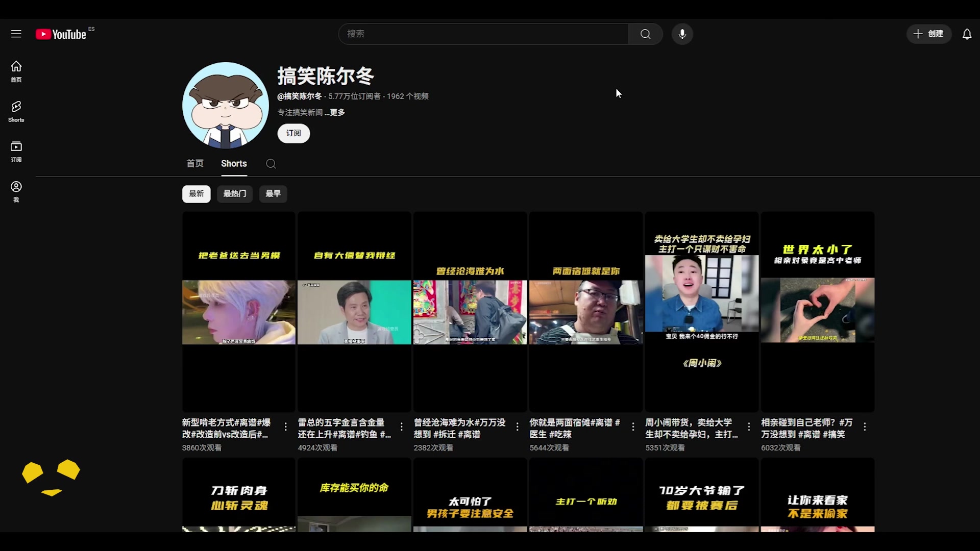Open the 搞笑陈尔冬 channel avatar
Image resolution: width=980 pixels, height=551 pixels.
(x=226, y=105)
